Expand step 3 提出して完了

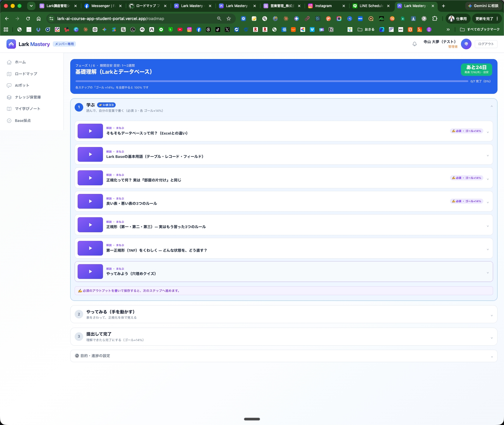tap(284, 337)
